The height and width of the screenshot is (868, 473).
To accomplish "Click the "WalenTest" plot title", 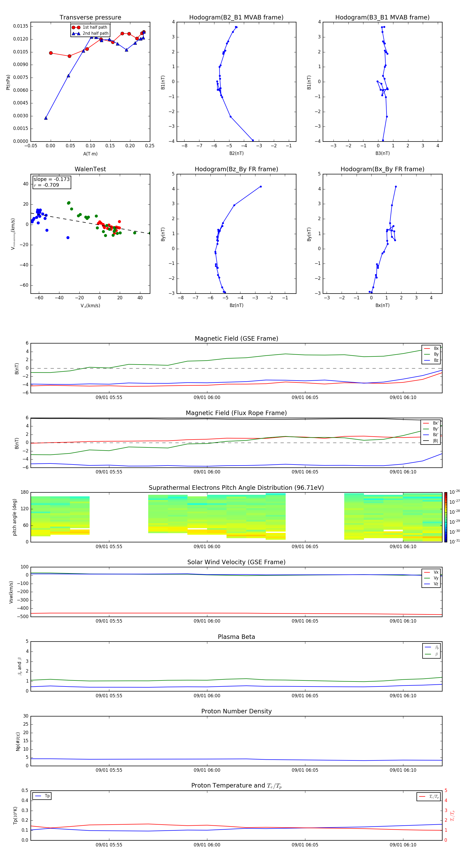I will (x=90, y=169).
